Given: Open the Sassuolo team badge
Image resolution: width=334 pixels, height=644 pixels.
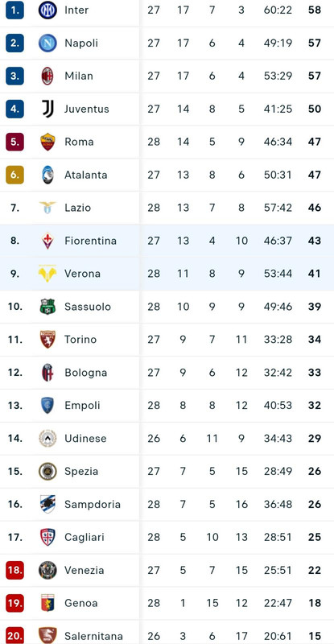Looking at the screenshot, I should point(47,307).
